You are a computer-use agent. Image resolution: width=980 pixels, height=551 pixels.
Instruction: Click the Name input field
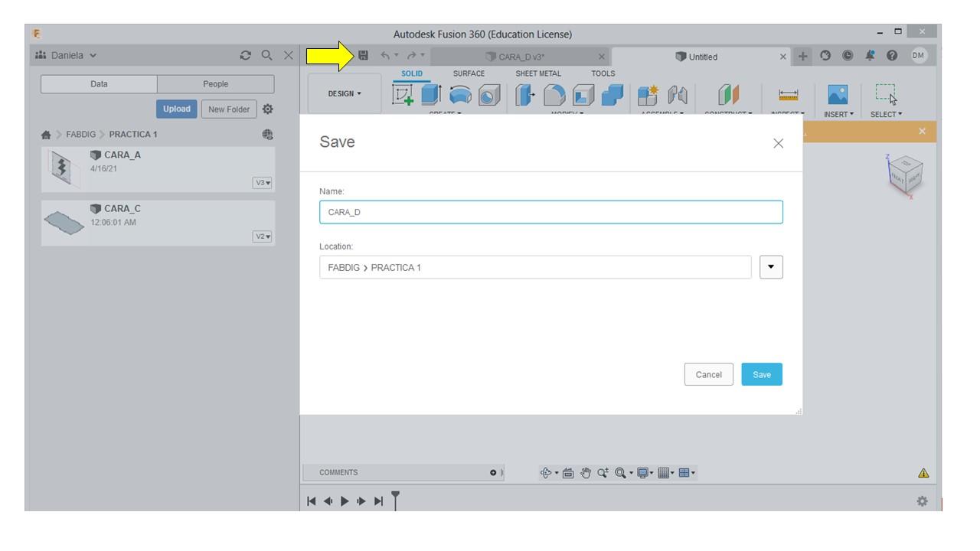coord(551,212)
